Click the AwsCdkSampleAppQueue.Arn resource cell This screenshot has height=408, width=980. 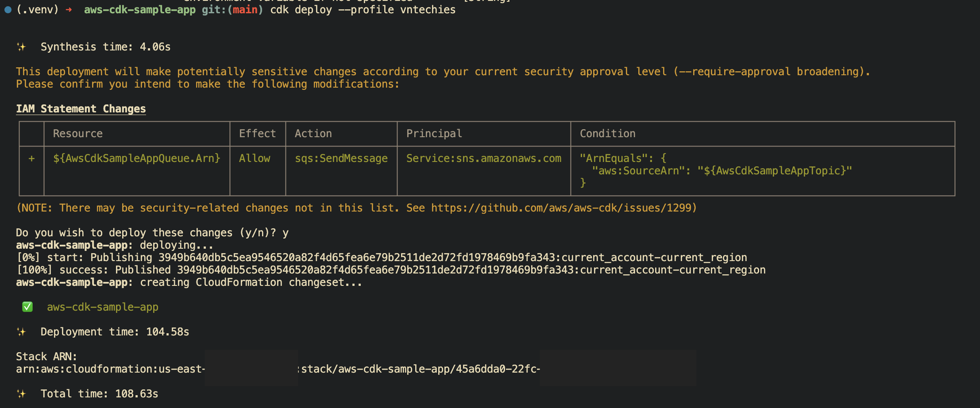136,158
